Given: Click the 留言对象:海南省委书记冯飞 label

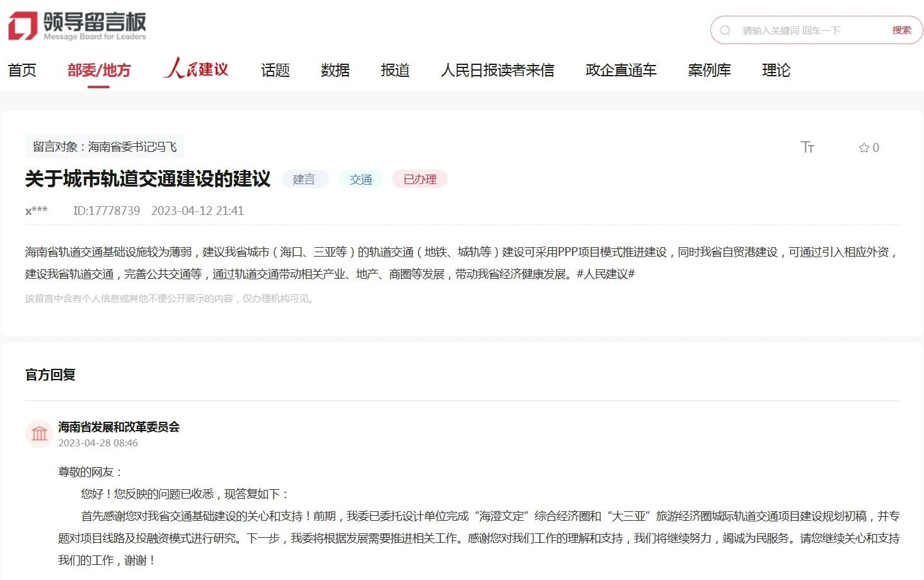Looking at the screenshot, I should 105,147.
